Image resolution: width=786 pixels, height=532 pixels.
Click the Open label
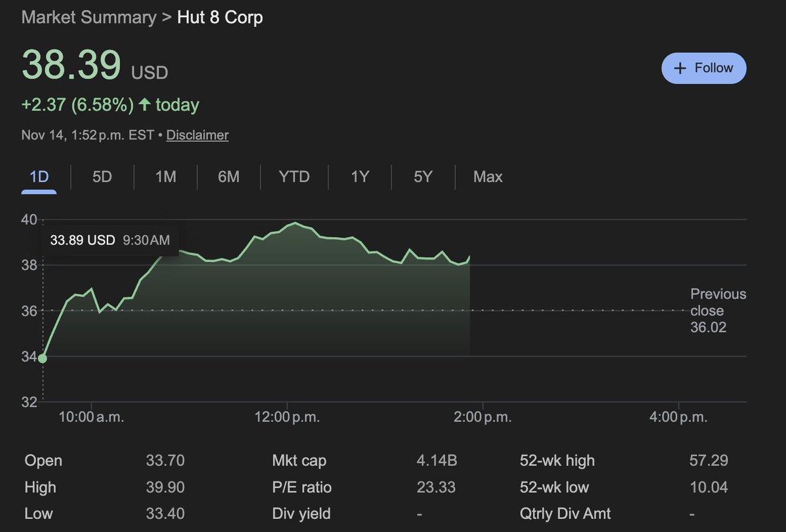click(x=43, y=461)
